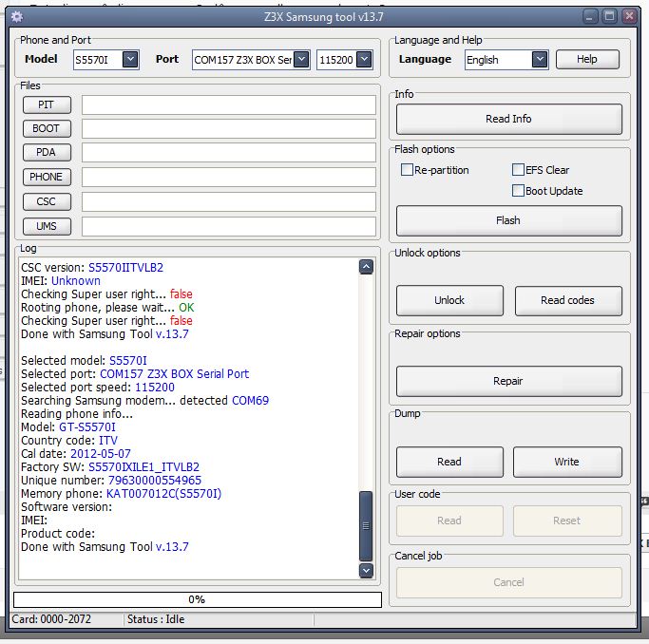This screenshot has height=644, width=649.
Task: Click the UMS file path field
Action: click(228, 227)
